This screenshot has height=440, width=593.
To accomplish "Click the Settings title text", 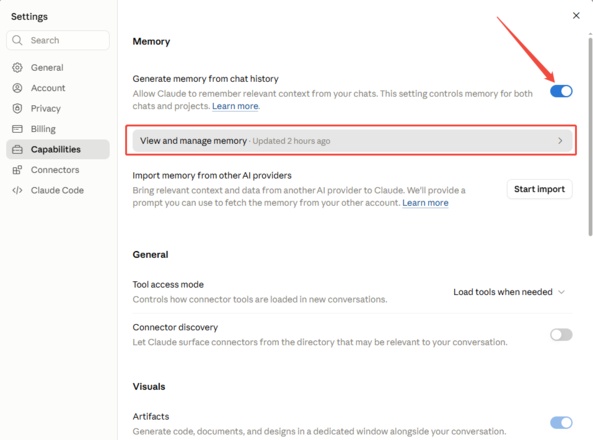I will coord(29,17).
